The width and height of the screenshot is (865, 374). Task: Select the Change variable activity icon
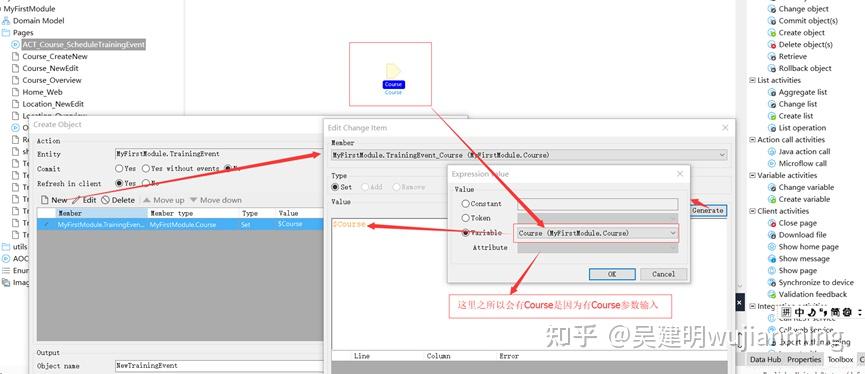point(772,188)
